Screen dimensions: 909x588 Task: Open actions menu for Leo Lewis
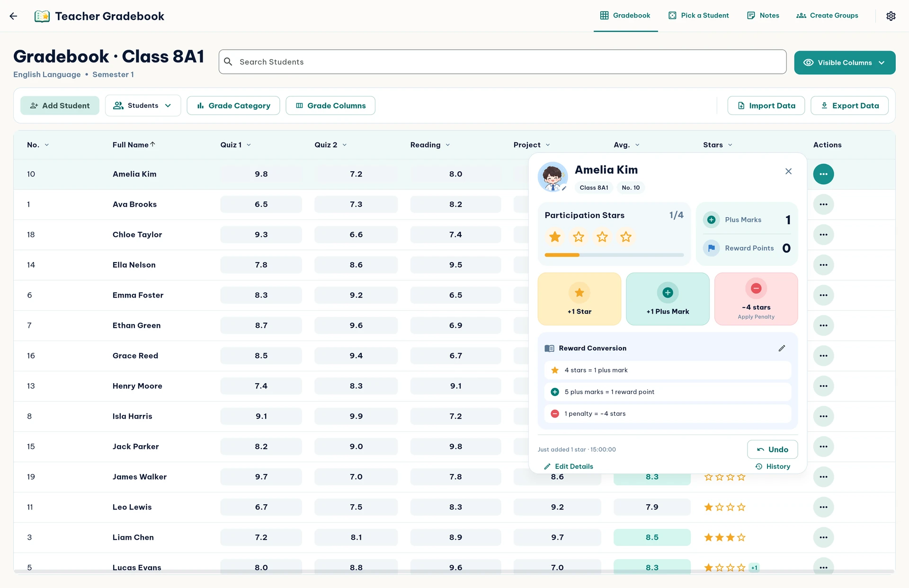(x=823, y=507)
